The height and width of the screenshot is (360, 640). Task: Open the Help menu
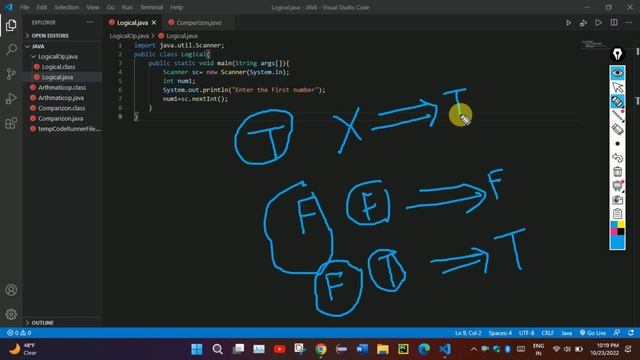176,7
